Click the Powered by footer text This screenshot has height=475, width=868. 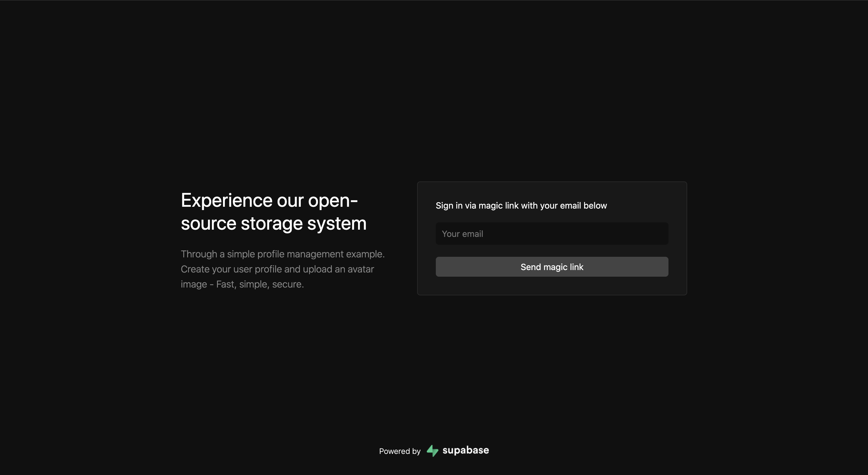(x=400, y=451)
